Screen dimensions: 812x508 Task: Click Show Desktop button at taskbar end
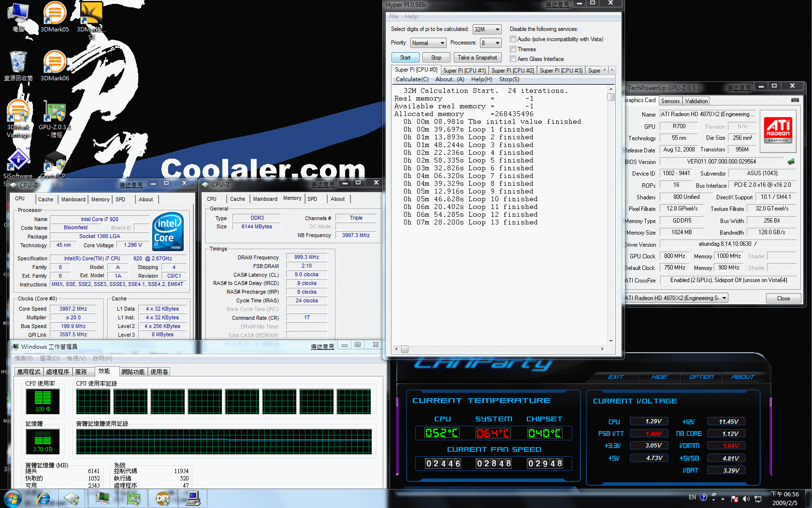[x=808, y=498]
